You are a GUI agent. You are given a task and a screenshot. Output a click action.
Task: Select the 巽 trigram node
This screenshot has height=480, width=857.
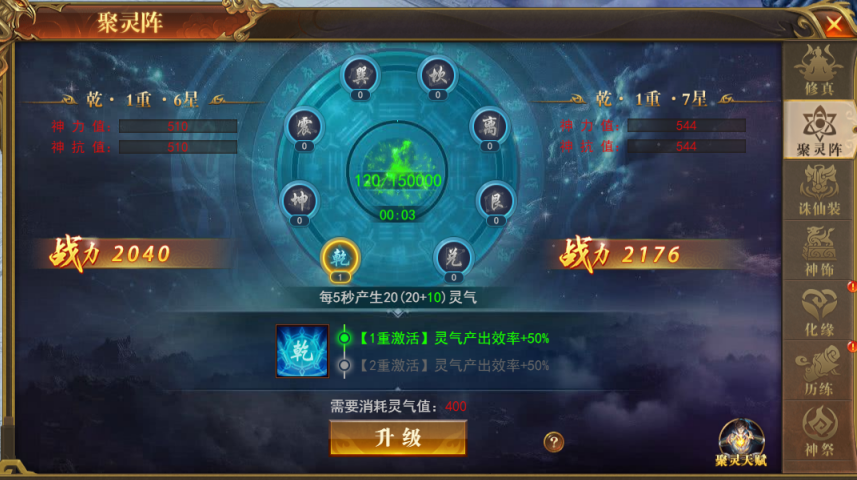[360, 75]
